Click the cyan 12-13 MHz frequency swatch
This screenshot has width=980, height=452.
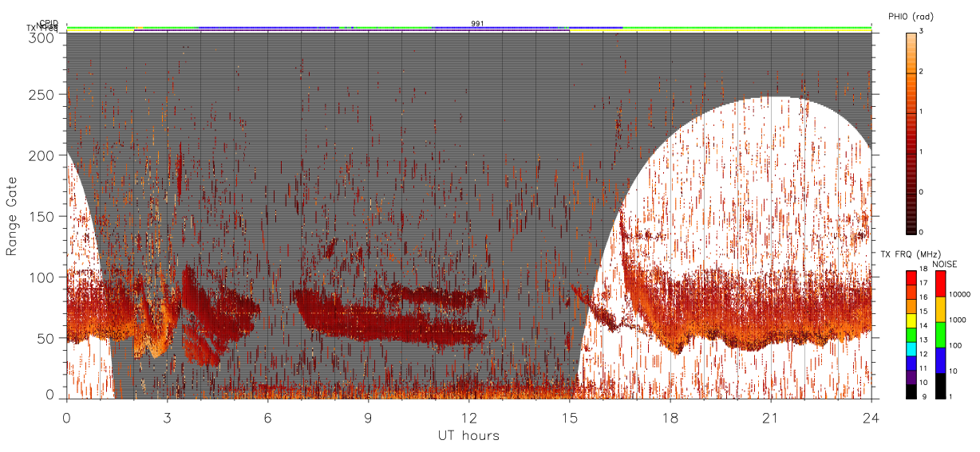coord(911,348)
